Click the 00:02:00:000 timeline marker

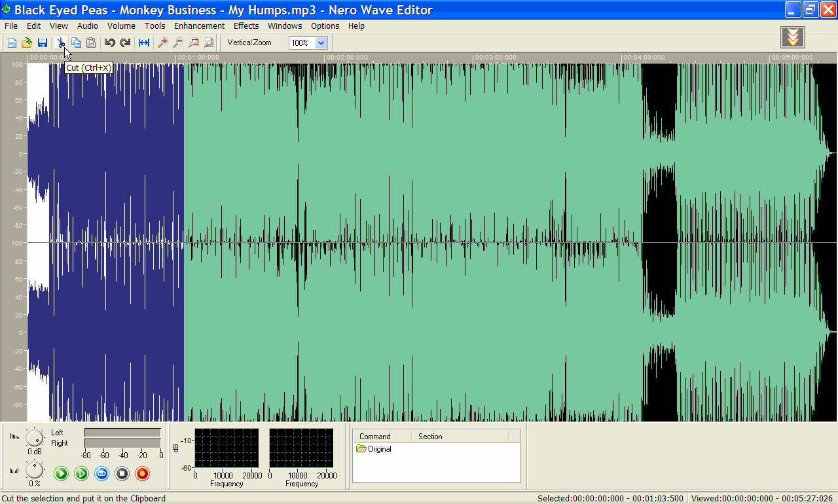tap(346, 58)
